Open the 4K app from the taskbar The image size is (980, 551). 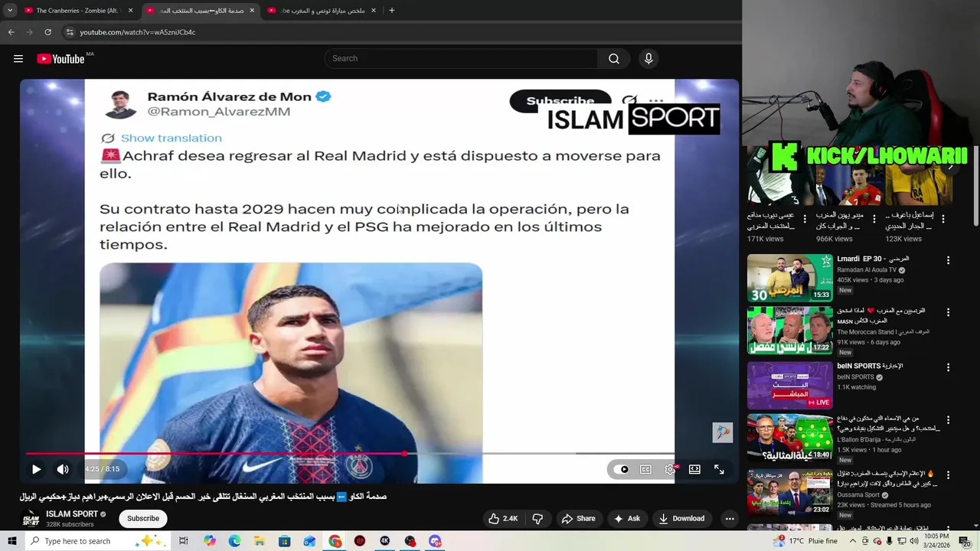385,541
